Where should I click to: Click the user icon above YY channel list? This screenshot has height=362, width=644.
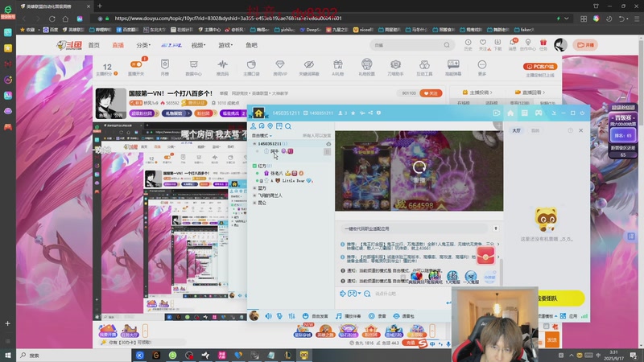point(253,126)
